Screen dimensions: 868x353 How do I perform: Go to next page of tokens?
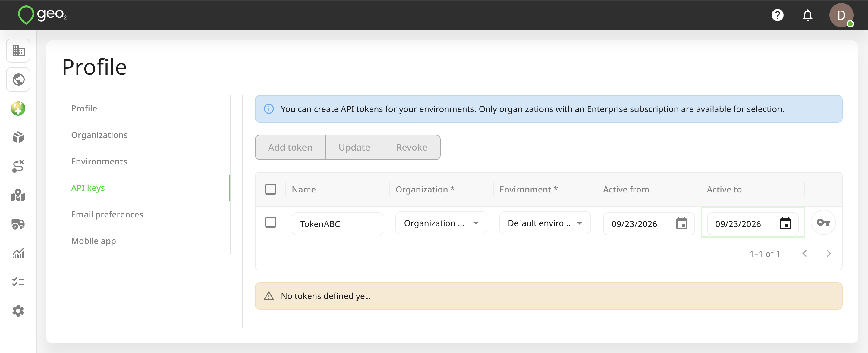[x=829, y=254]
